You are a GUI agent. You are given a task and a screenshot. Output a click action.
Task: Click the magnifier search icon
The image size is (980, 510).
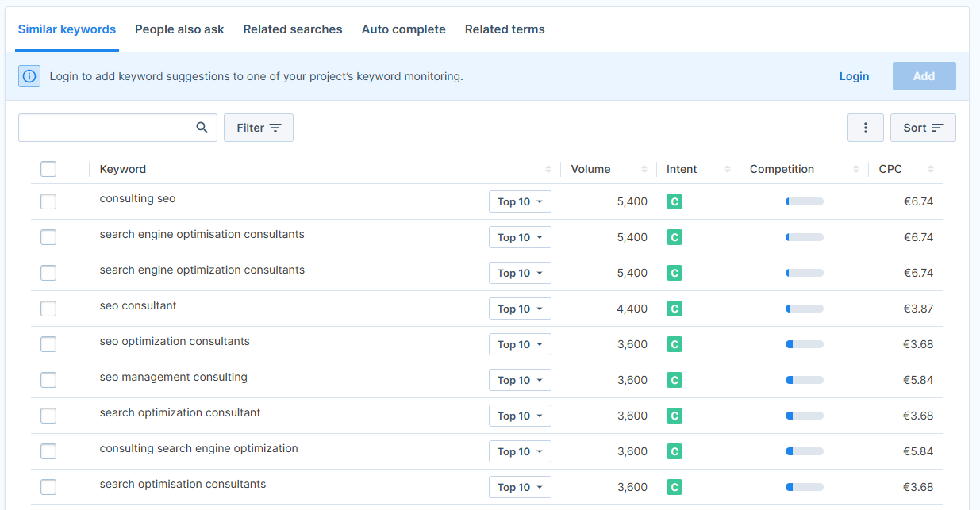point(202,128)
